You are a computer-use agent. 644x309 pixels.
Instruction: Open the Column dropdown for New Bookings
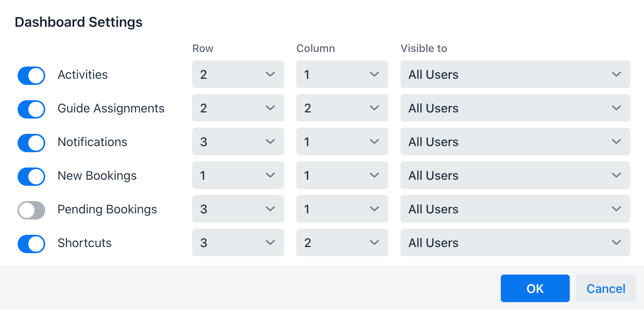click(342, 175)
